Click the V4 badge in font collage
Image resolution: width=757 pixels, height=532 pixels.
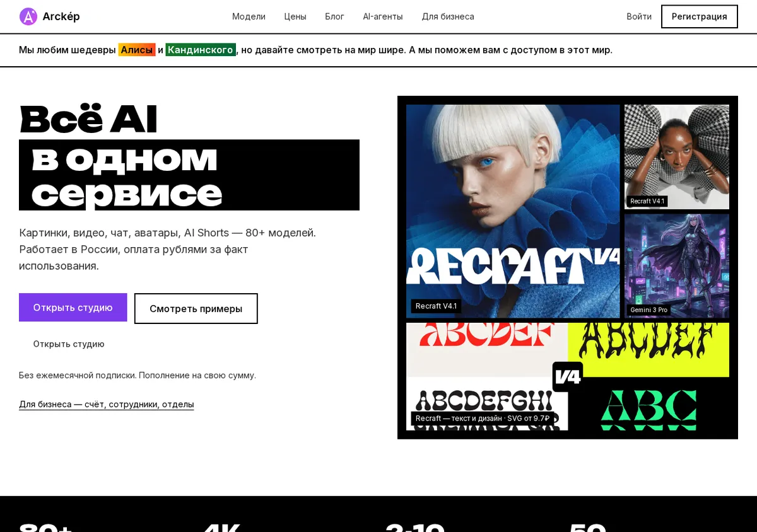(568, 377)
